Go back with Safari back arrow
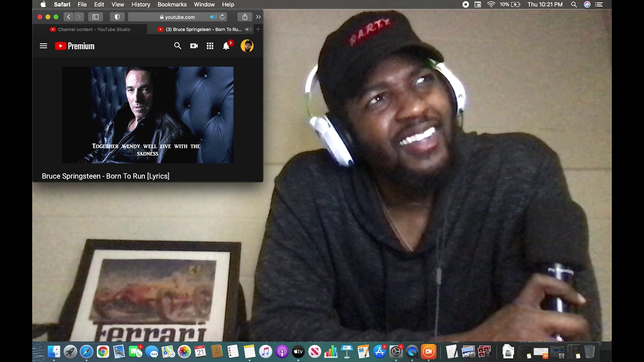This screenshot has width=644, height=362. coord(69,17)
